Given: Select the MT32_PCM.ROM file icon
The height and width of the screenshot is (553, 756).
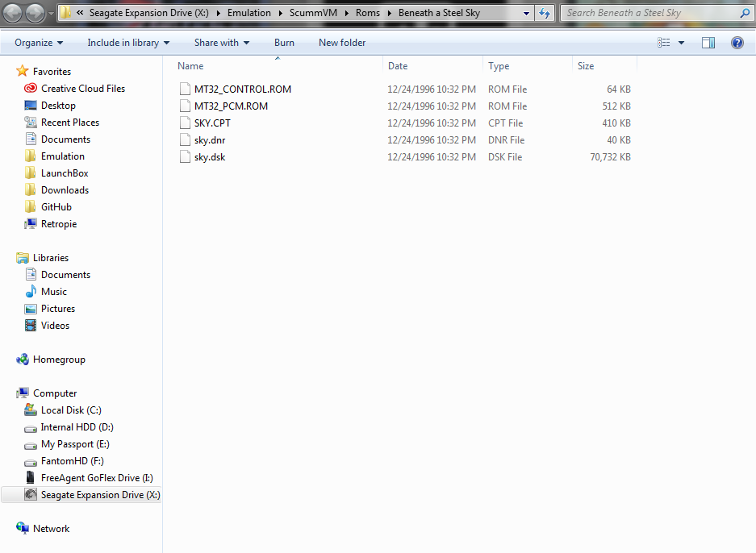Looking at the screenshot, I should click(x=185, y=106).
